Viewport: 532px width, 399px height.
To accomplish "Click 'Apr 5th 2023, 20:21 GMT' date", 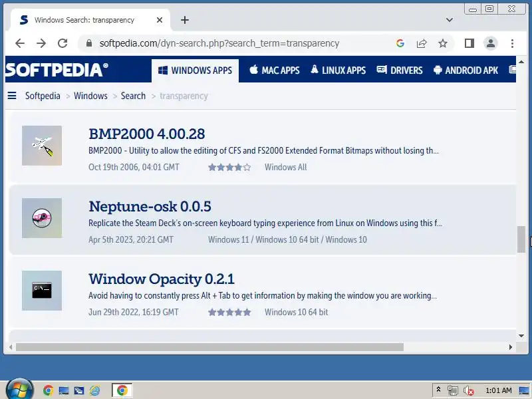I will point(131,240).
